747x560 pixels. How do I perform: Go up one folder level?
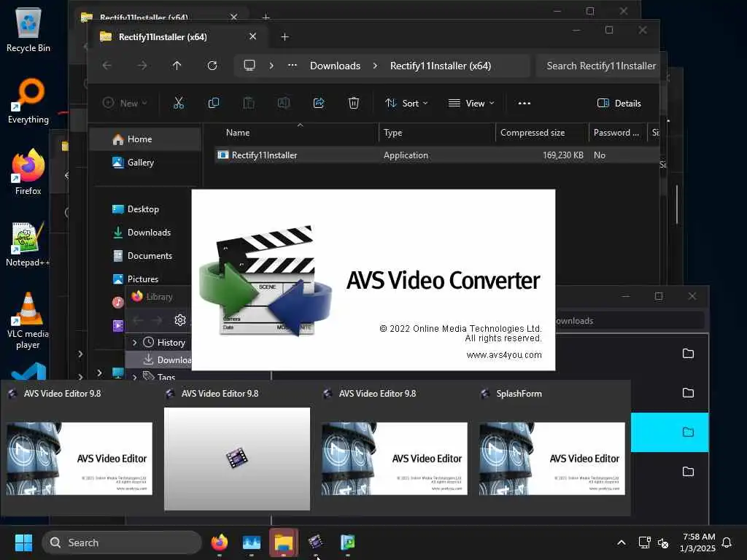[x=177, y=66]
